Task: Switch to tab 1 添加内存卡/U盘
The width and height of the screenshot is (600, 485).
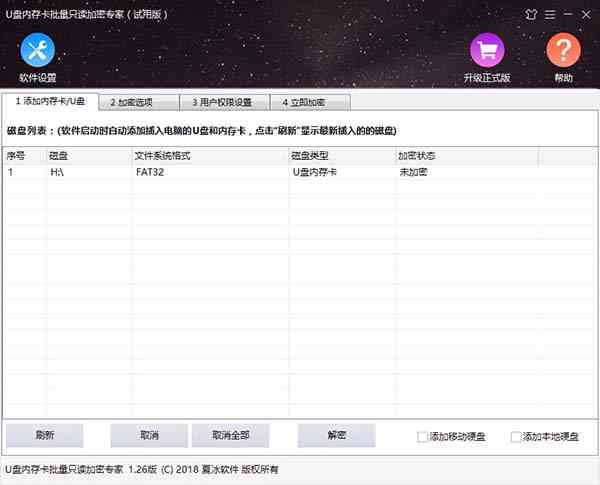Action: (50, 101)
